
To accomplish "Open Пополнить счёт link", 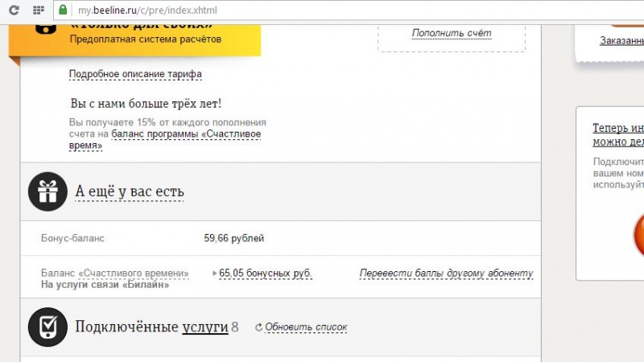I will coord(452,33).
